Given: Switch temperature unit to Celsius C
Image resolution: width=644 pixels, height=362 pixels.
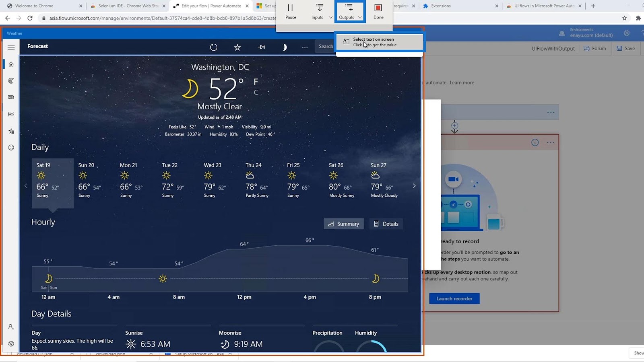Looking at the screenshot, I should pyautogui.click(x=256, y=93).
